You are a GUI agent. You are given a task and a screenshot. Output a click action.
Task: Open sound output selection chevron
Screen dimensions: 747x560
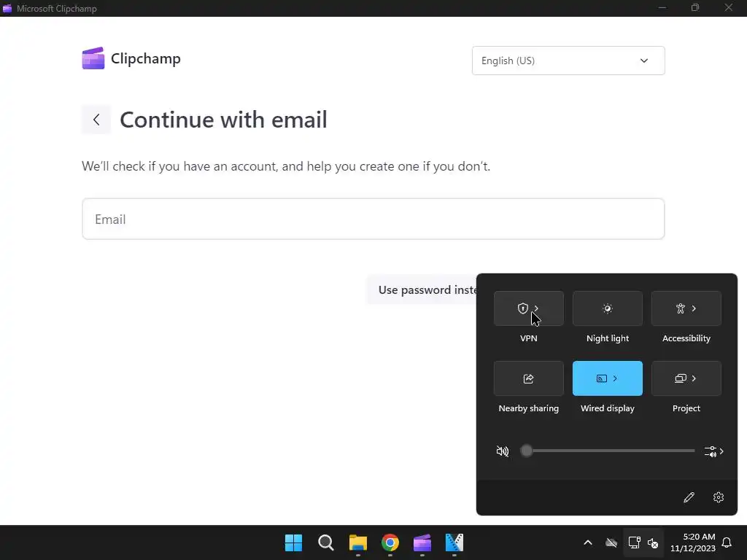(x=714, y=451)
